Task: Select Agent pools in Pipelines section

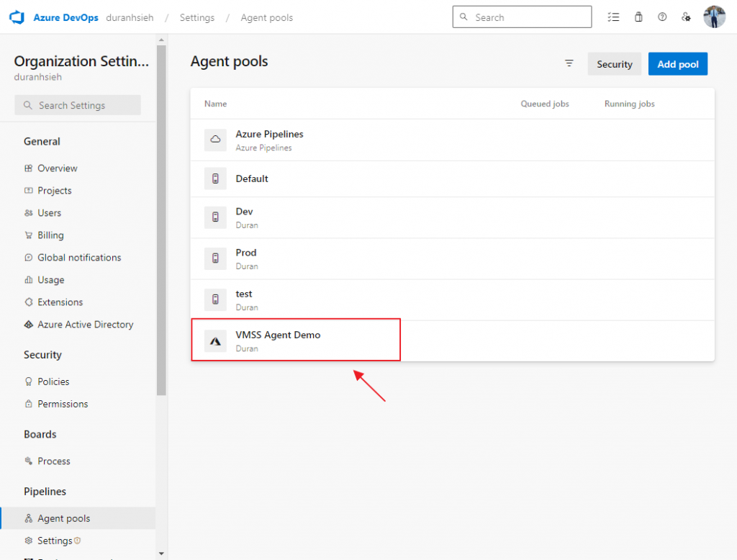Action: pos(78,518)
